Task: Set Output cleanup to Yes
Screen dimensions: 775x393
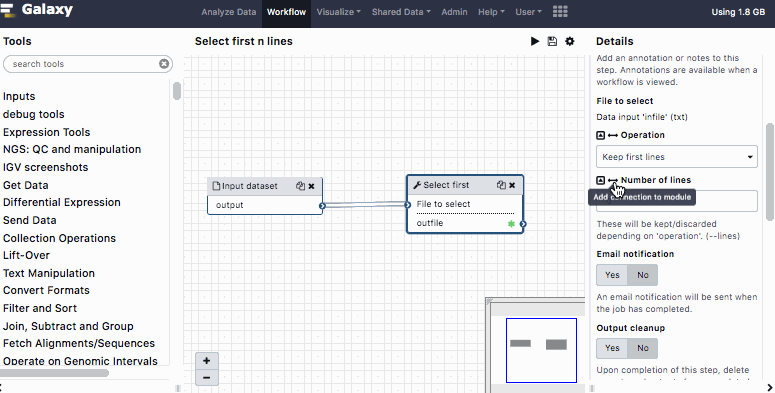Action: click(612, 348)
